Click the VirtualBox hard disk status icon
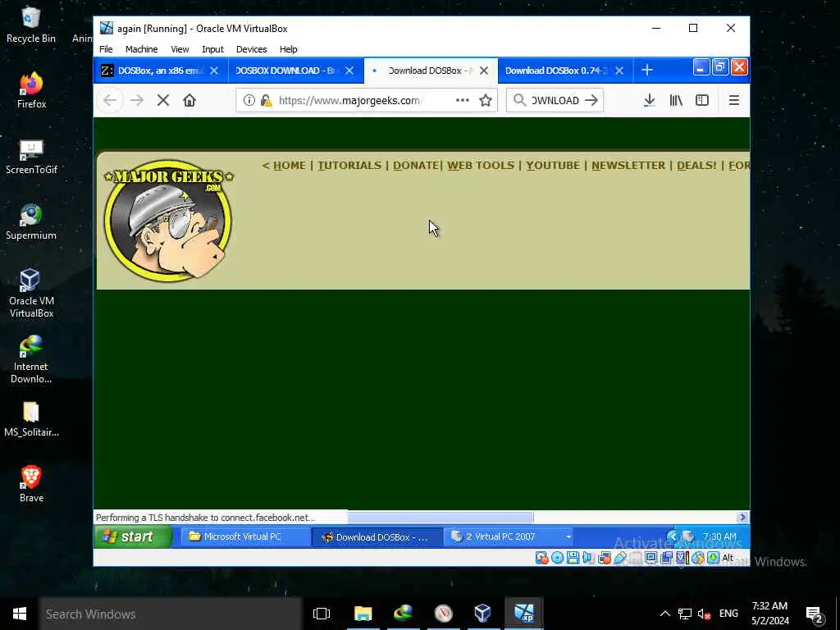The height and width of the screenshot is (630, 840). (x=541, y=558)
